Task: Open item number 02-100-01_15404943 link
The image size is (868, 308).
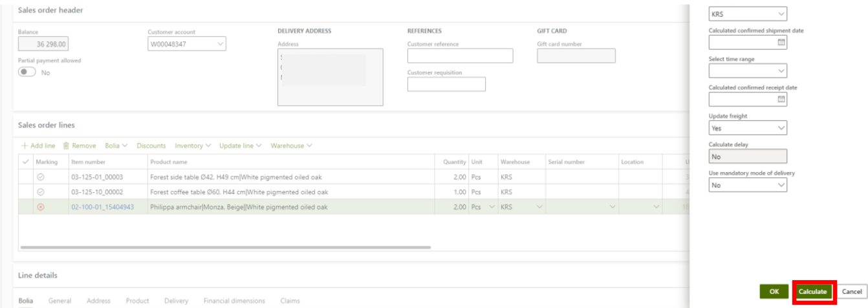Action: point(102,207)
